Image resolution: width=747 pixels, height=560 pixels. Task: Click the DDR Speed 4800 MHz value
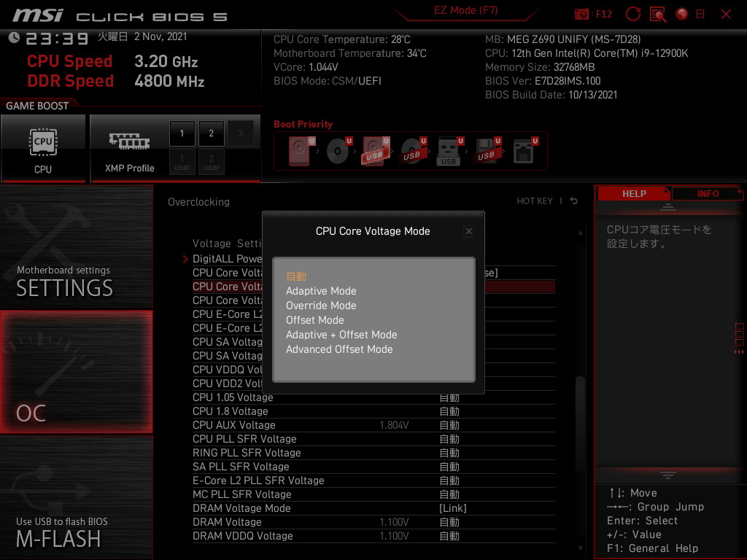[169, 81]
